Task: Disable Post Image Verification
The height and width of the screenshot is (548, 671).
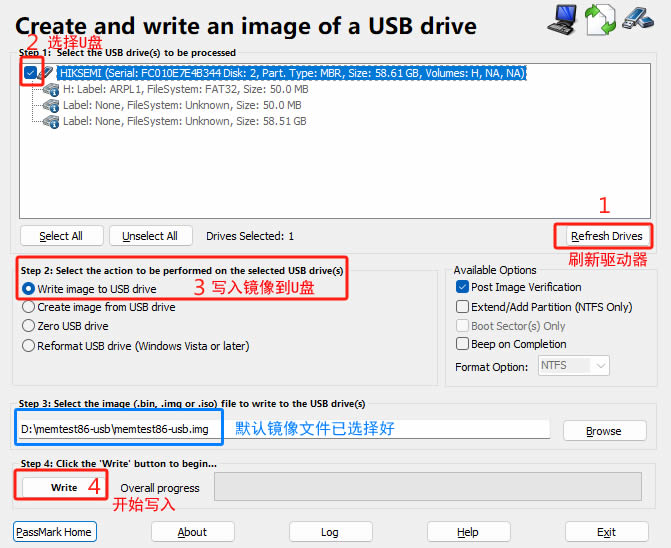Action: coord(462,287)
